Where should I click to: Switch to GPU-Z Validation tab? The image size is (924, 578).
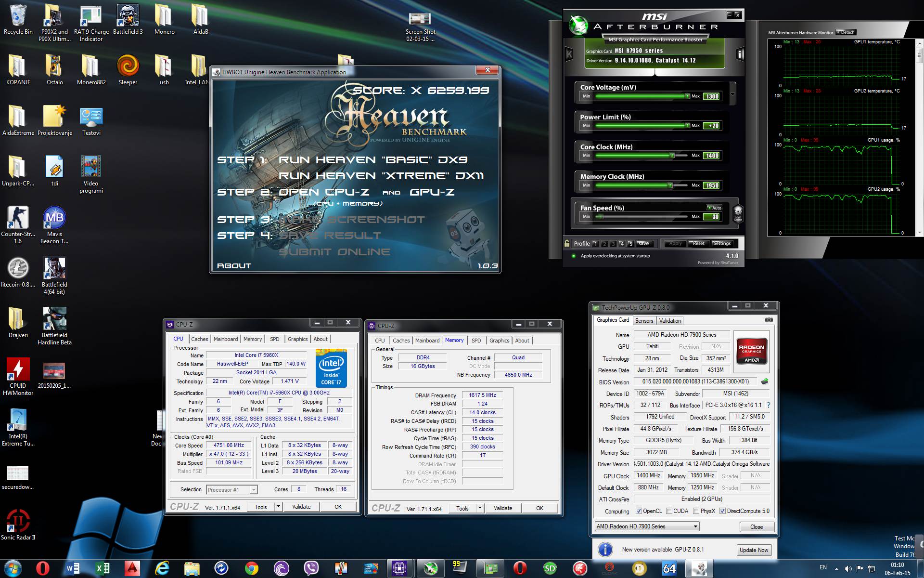point(670,321)
